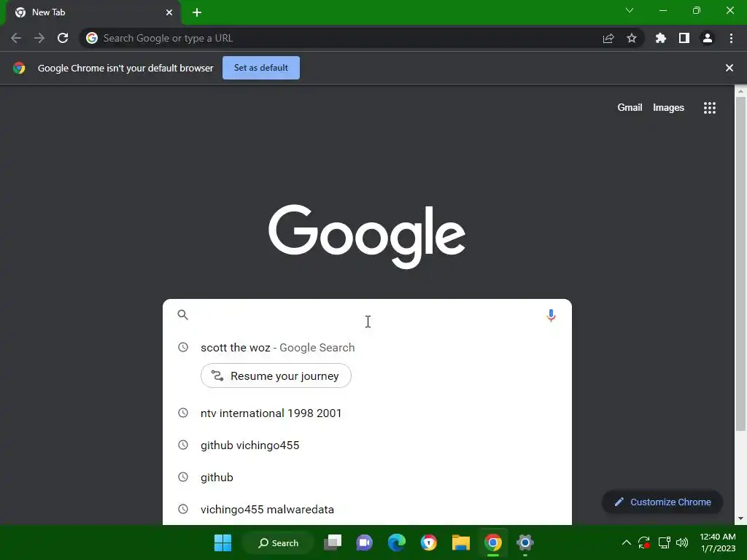Open the Google apps grid
This screenshot has width=747, height=560.
710,108
